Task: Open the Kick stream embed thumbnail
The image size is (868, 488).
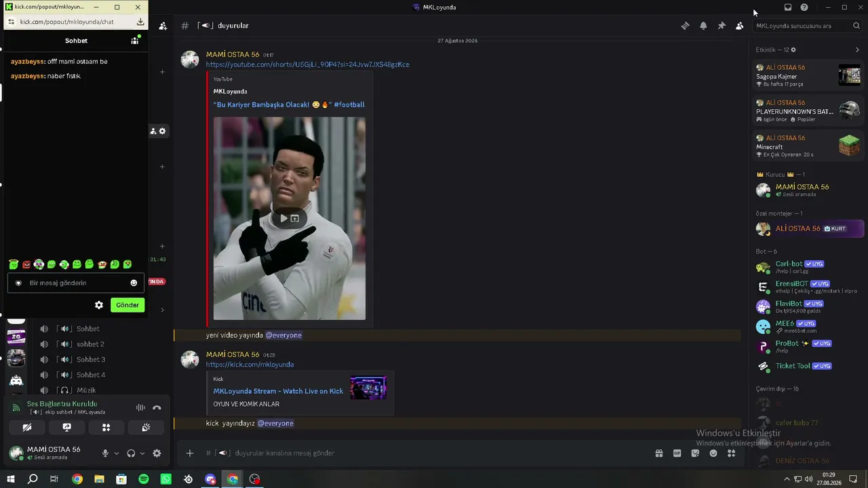Action: 368,388
